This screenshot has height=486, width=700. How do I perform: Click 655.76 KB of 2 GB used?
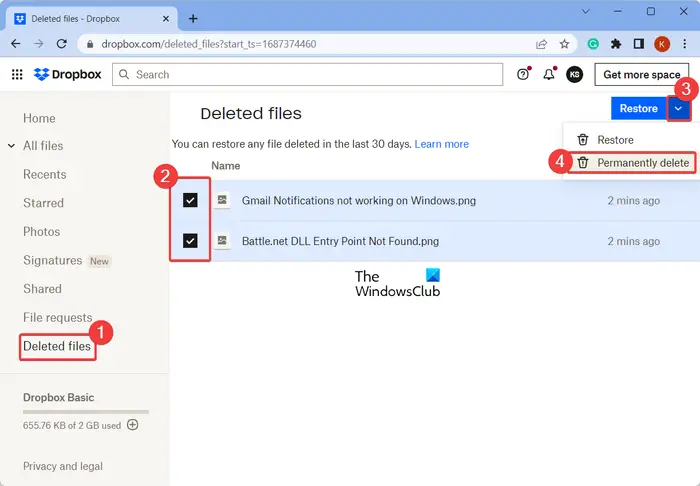click(x=72, y=425)
